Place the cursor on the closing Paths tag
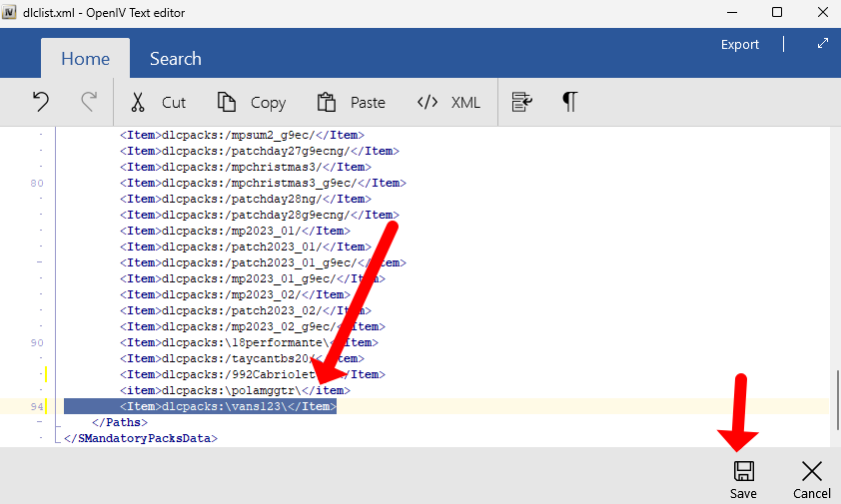 coord(114,422)
